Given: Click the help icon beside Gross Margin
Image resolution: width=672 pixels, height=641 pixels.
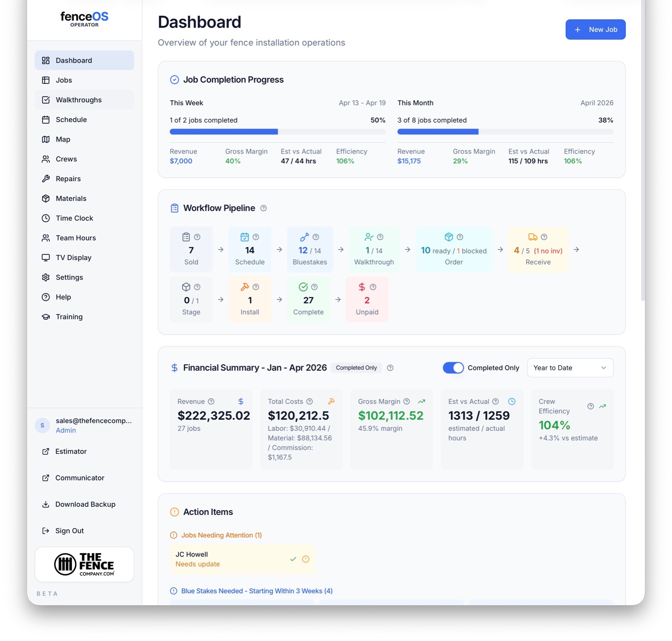Looking at the screenshot, I should 407,401.
